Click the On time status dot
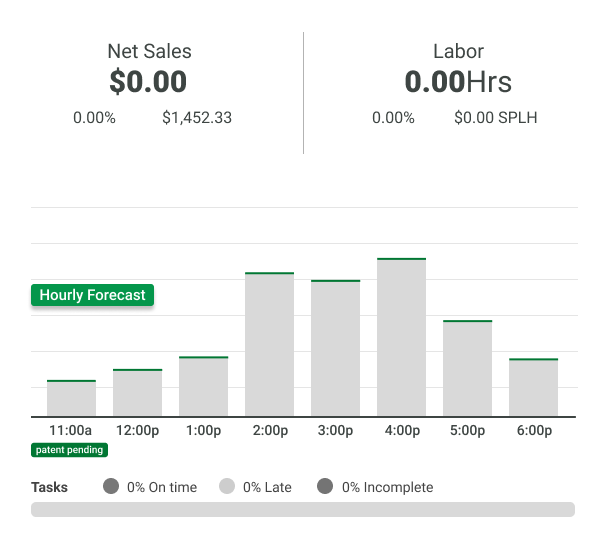The width and height of the screenshot is (606, 553). coord(110,487)
